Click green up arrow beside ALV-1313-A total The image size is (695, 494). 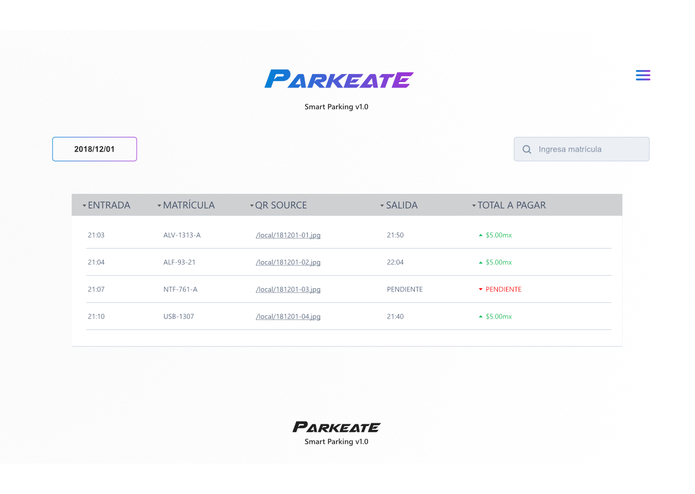pyautogui.click(x=480, y=235)
